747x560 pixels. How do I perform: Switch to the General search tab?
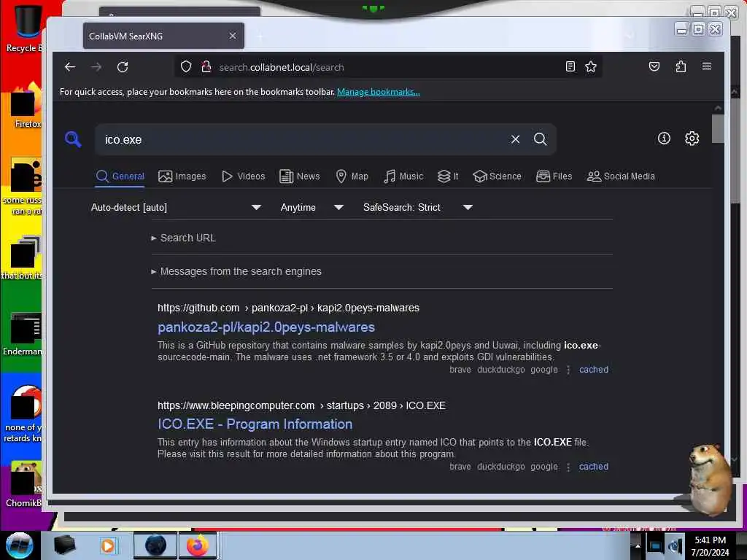[x=120, y=176]
